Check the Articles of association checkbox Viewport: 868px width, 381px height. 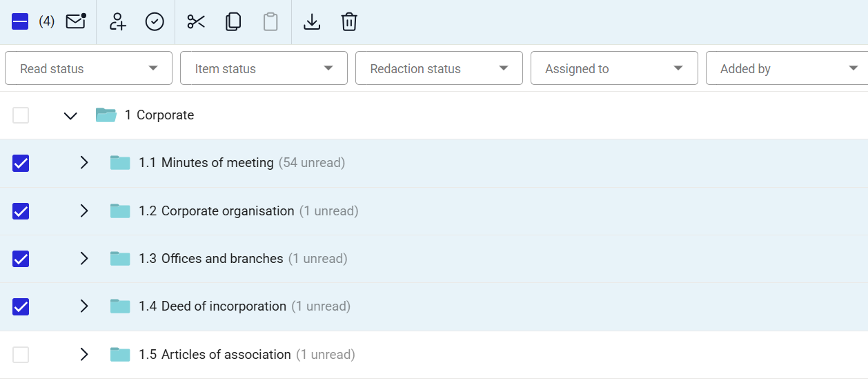pos(21,355)
